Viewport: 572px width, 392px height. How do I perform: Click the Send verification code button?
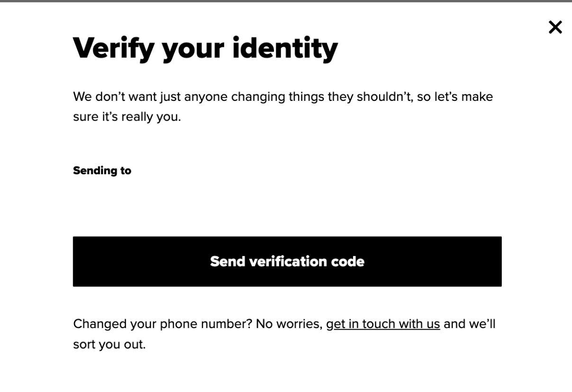tap(287, 261)
